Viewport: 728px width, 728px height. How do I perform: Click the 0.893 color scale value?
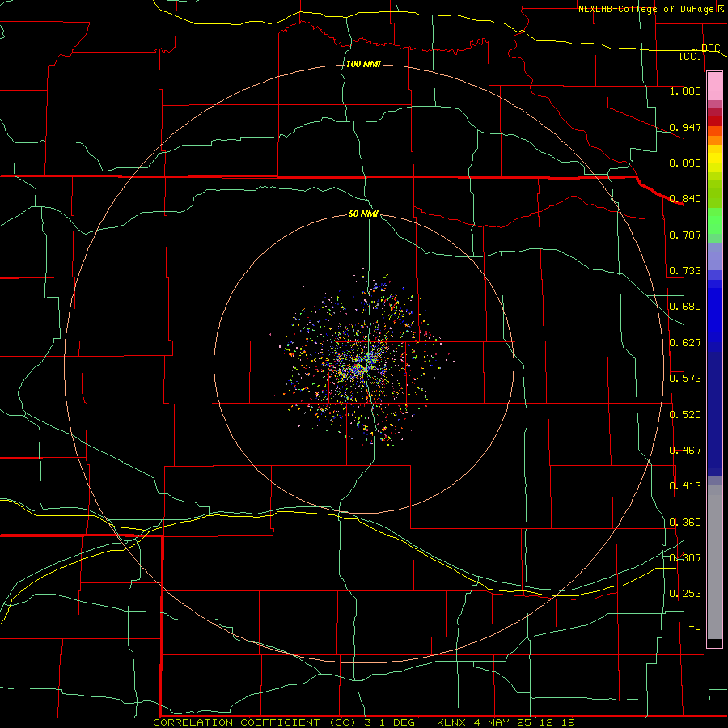tap(685, 163)
